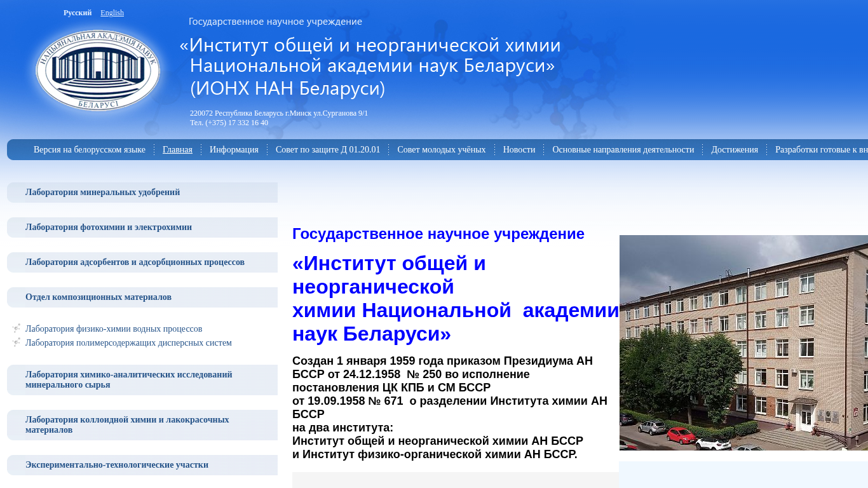Screen dimensions: 868x488
Task: Open Версия на белорусском языке menu item
Action: tap(90, 150)
